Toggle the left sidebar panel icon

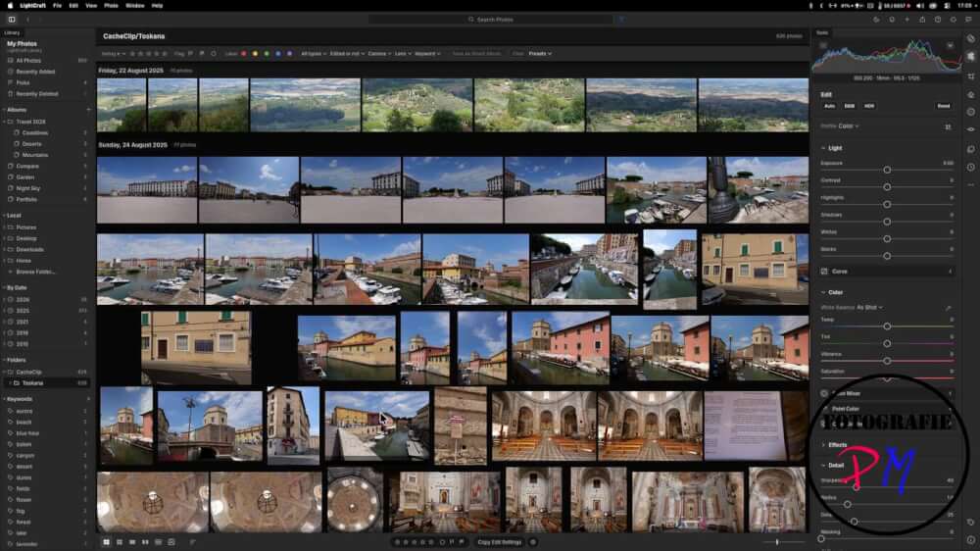12,20
